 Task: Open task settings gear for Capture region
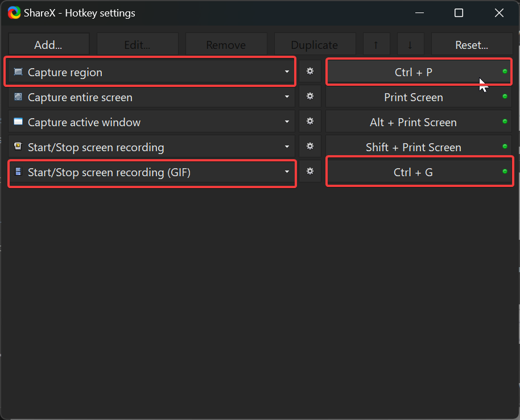[x=310, y=71]
